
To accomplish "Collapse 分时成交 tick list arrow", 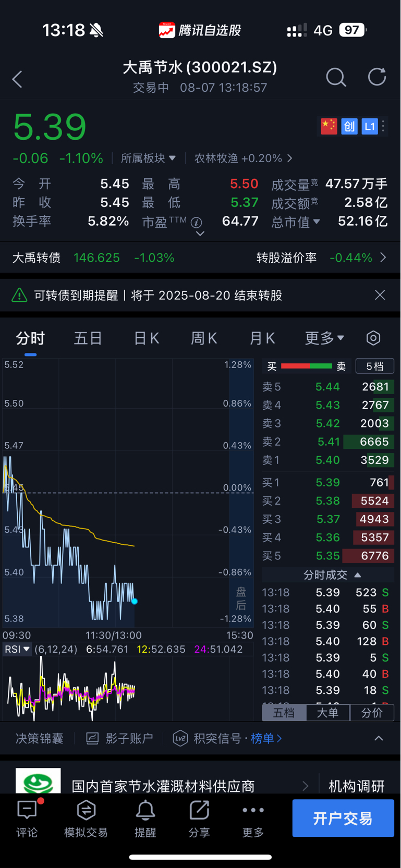I will [358, 574].
